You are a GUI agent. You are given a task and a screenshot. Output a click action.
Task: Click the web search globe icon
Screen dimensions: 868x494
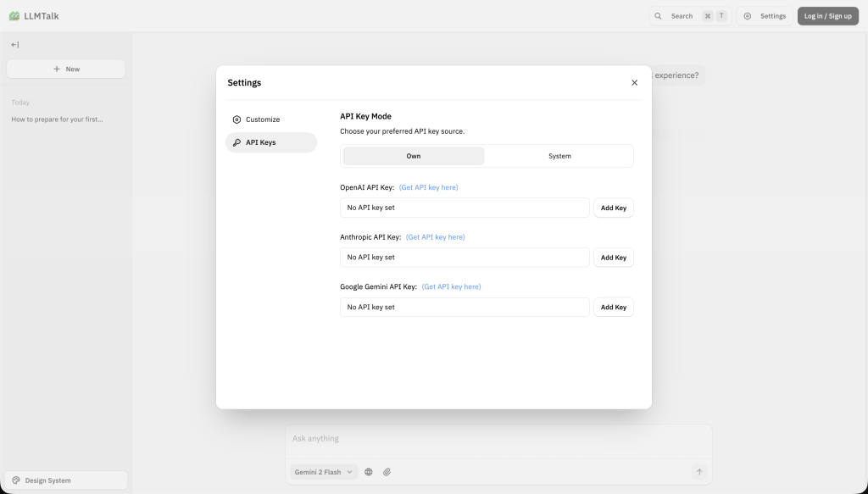coord(369,472)
